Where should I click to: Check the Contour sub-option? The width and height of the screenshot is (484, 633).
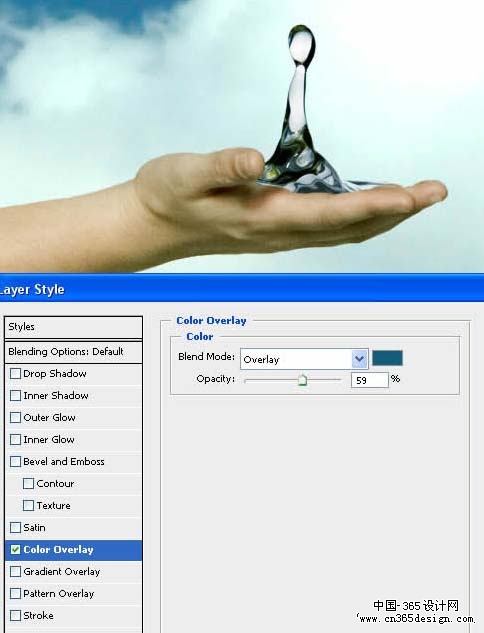coord(28,483)
